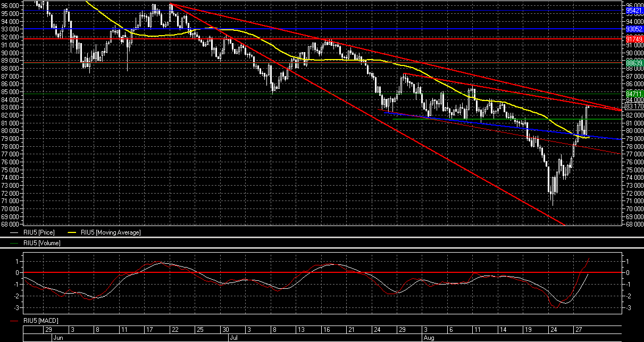This screenshot has height=342, width=644.
Task: Click the green Volume legend line swatch
Action: click(x=15, y=243)
